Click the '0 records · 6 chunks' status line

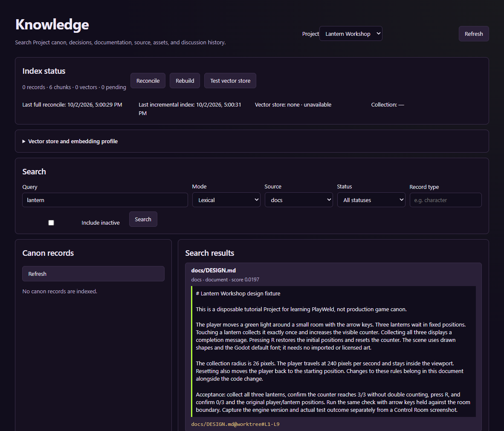tap(74, 87)
